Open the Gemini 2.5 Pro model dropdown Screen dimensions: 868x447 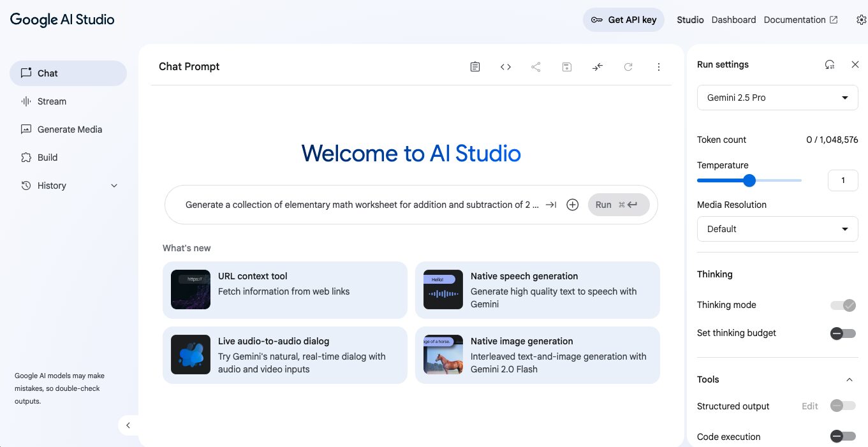(x=777, y=98)
